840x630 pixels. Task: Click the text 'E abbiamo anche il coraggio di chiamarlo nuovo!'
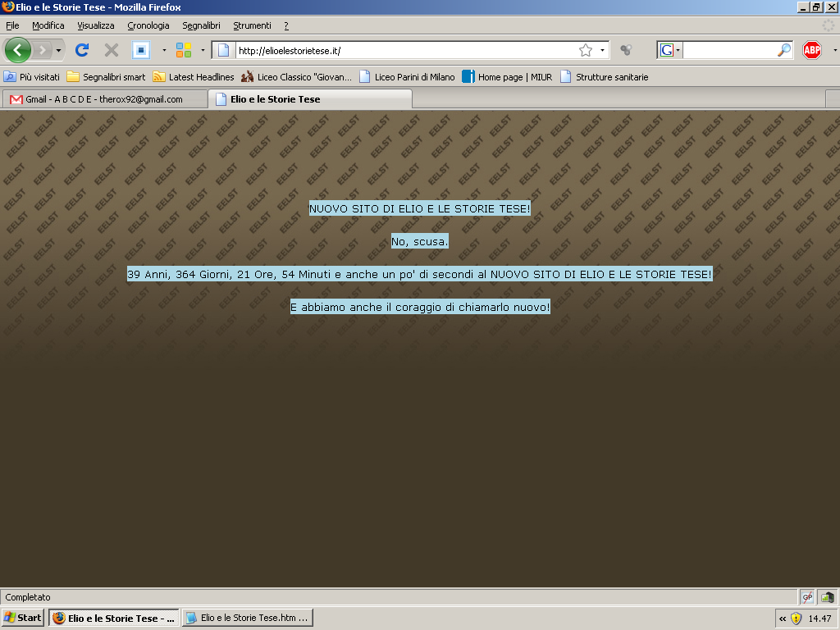pyautogui.click(x=420, y=307)
